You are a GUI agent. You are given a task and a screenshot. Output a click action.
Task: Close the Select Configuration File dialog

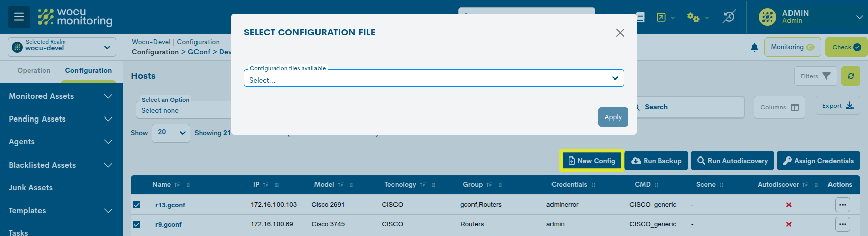[x=620, y=33]
